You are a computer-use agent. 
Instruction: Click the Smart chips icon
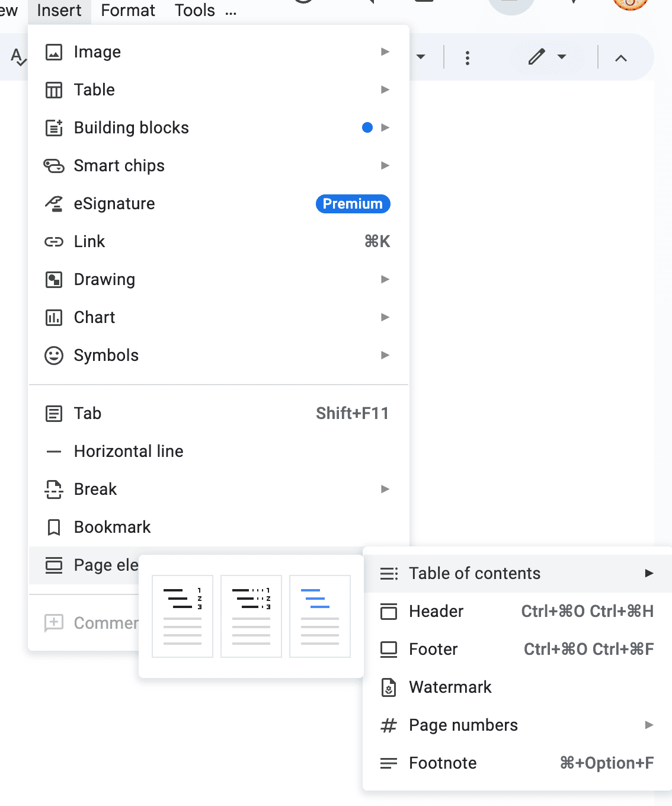54,166
